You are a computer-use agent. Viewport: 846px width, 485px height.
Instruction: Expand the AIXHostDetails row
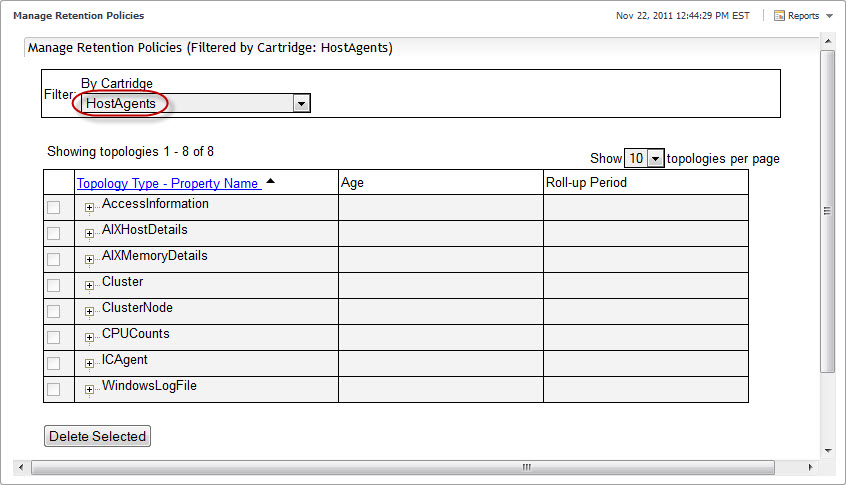click(89, 234)
